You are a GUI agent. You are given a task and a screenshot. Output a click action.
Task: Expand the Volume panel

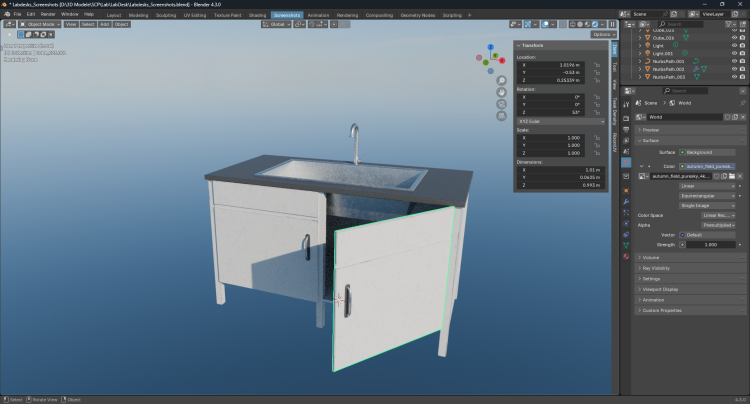click(x=651, y=257)
